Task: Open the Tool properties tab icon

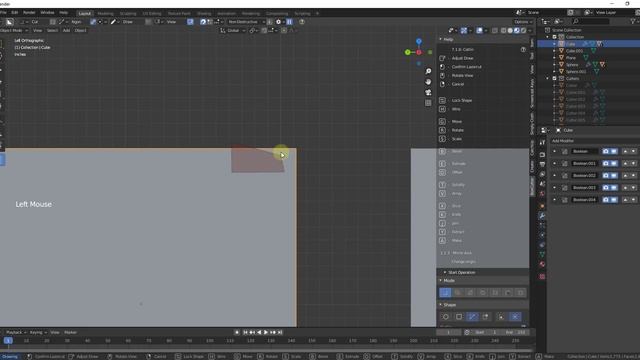Action: [x=542, y=142]
